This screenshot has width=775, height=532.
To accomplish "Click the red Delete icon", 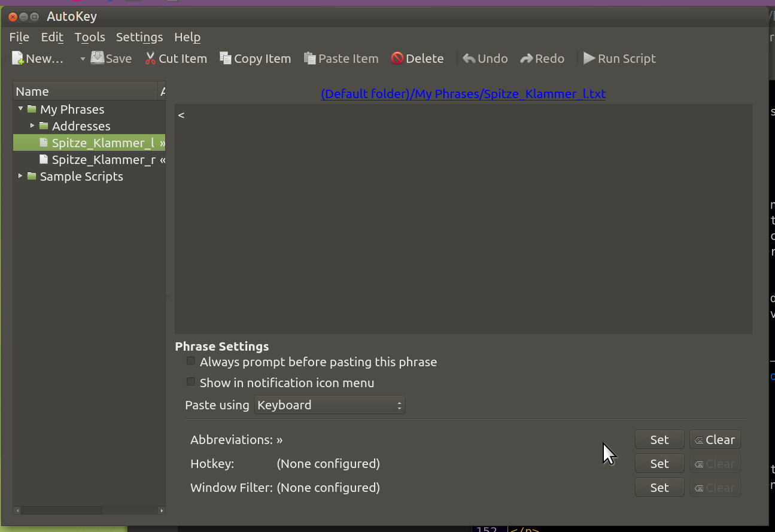I will (397, 58).
